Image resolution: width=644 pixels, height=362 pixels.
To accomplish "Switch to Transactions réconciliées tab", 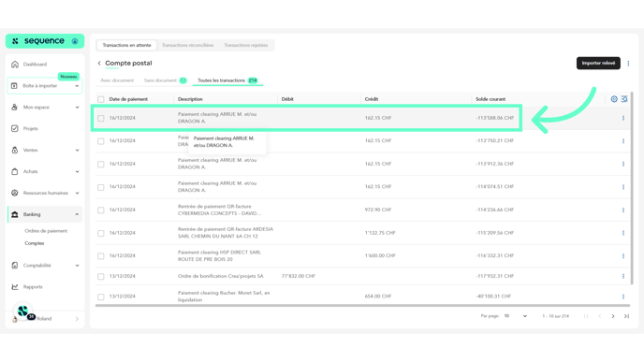I will 187,45.
